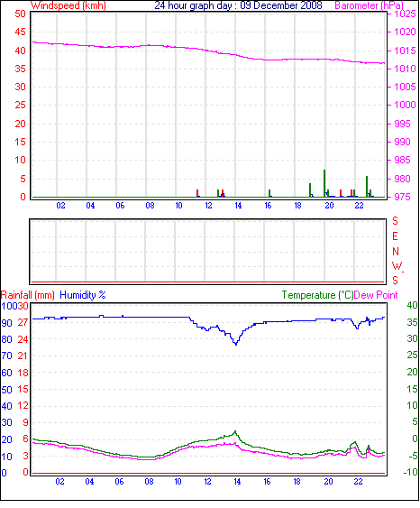Click the temperature peak near hour 14

[235, 432]
